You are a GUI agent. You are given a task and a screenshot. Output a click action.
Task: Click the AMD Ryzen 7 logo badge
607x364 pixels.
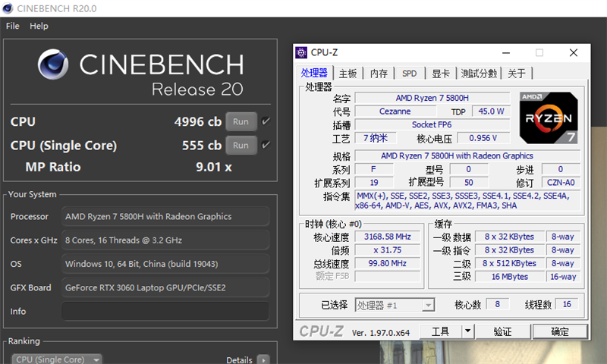point(549,118)
